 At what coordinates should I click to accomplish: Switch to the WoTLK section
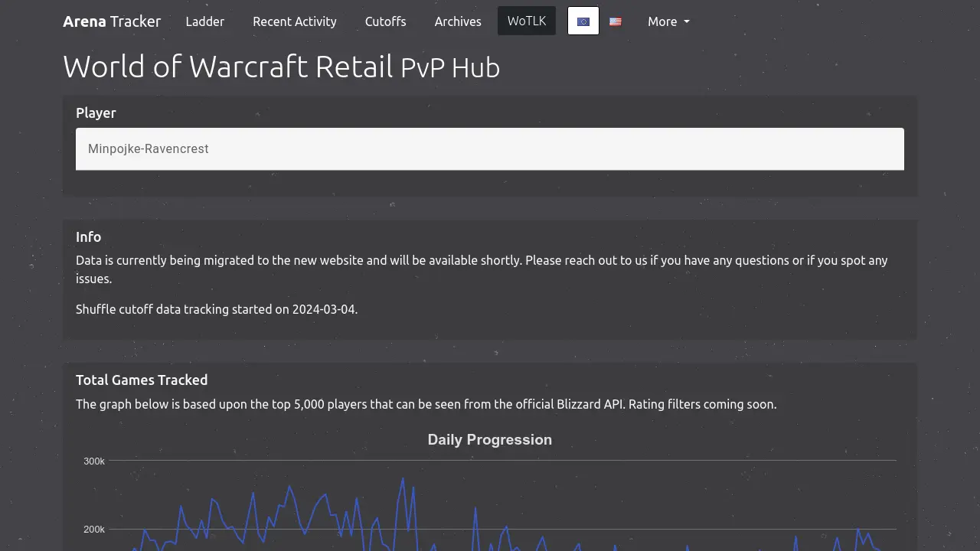pyautogui.click(x=527, y=21)
